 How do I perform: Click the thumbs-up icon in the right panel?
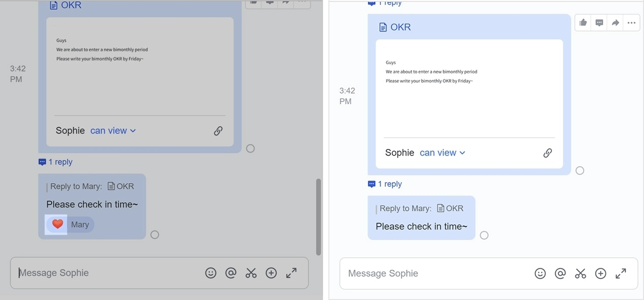coord(583,23)
